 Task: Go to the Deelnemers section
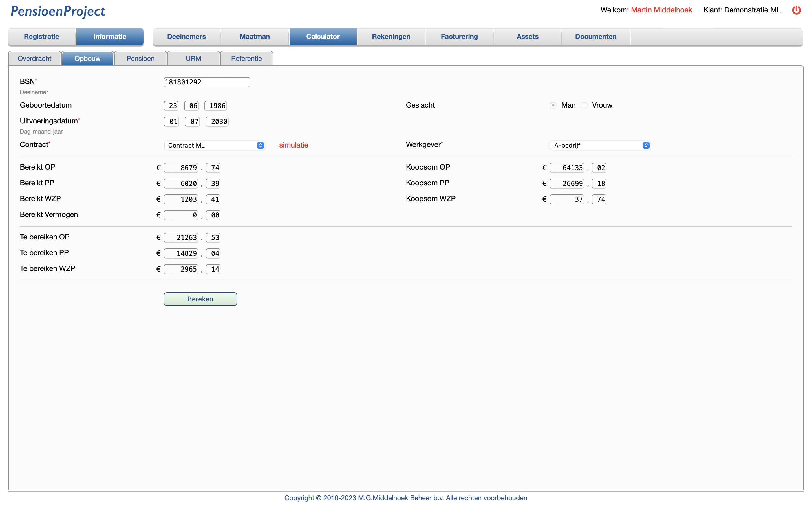tap(187, 37)
